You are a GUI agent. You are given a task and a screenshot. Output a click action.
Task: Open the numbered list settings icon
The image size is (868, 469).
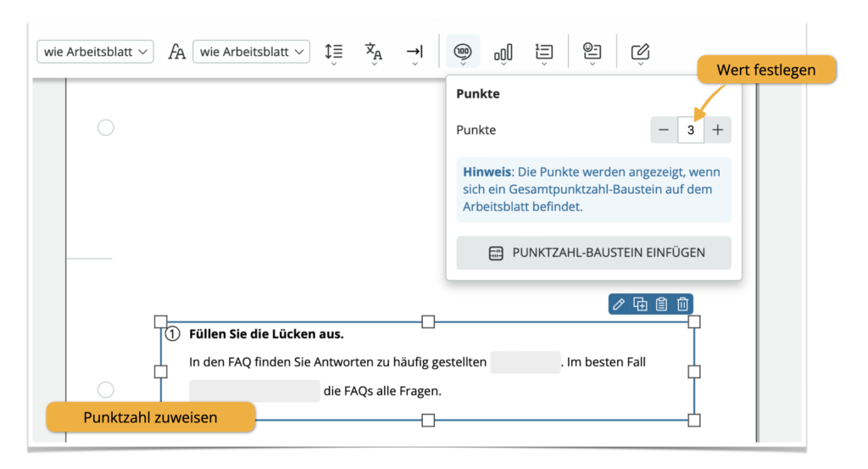click(x=543, y=52)
